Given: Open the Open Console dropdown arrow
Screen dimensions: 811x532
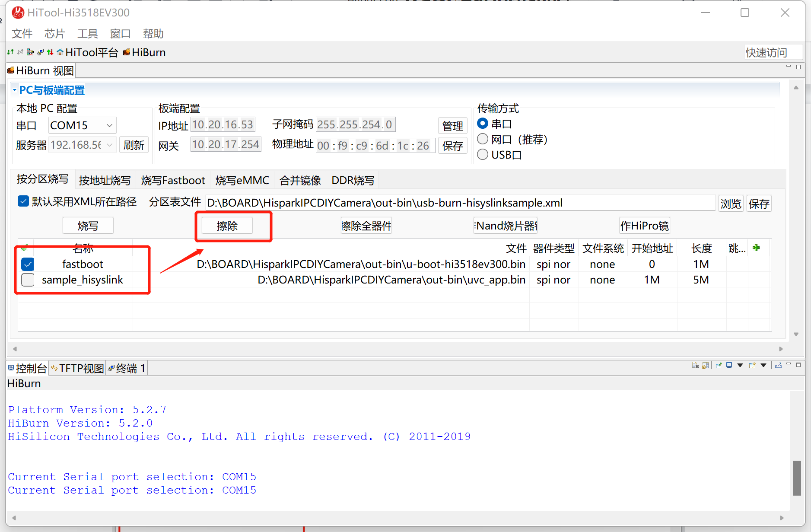Looking at the screenshot, I should click(x=763, y=365).
